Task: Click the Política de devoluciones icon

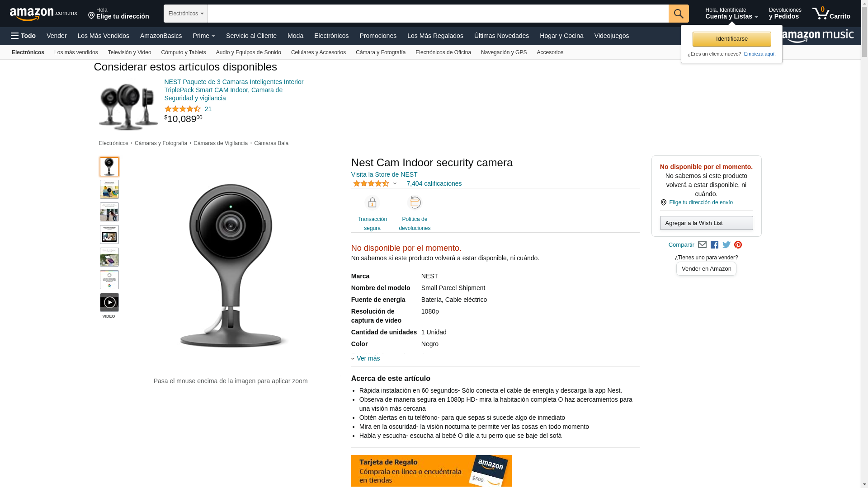Action: click(415, 203)
